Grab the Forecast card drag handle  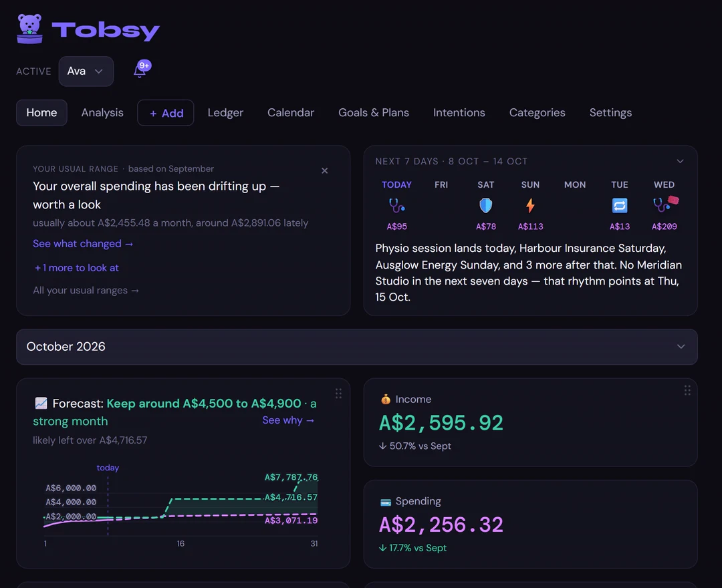338,394
